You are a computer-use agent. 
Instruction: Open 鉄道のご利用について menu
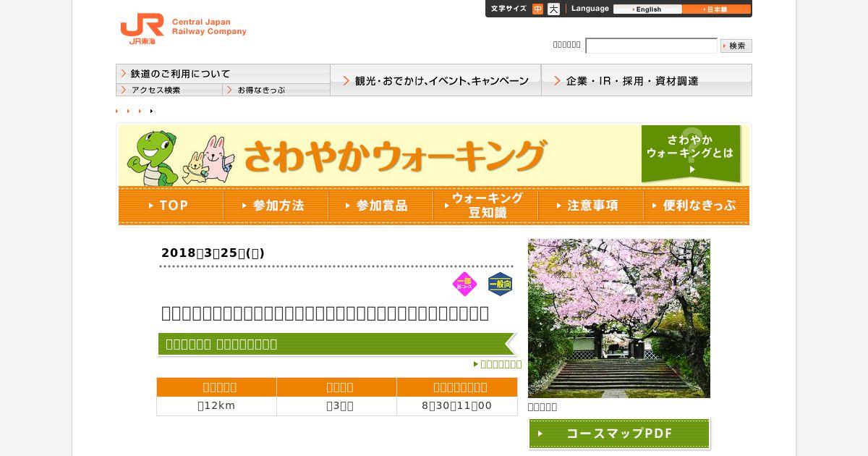pos(223,74)
